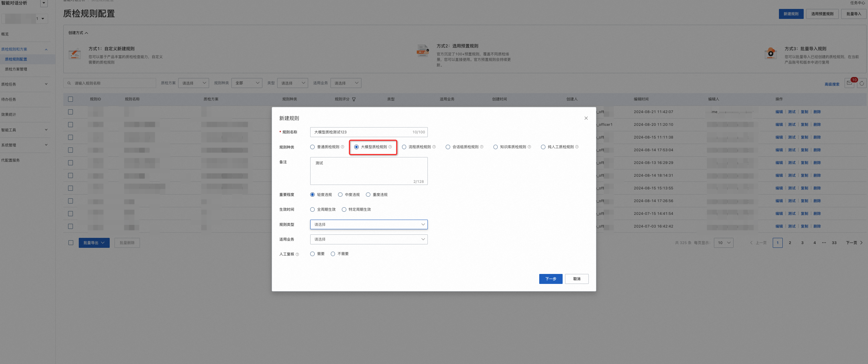868x364 pixels.
Task: Select 普通质检规则 radio option
Action: (312, 147)
